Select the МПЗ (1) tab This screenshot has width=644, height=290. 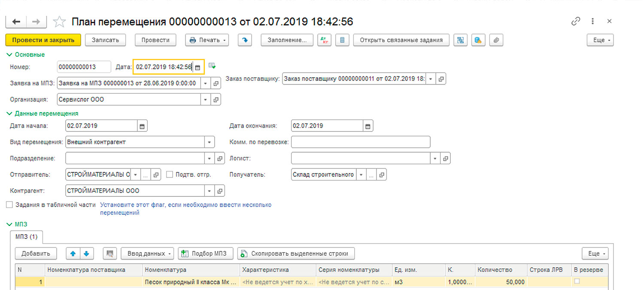pos(26,237)
